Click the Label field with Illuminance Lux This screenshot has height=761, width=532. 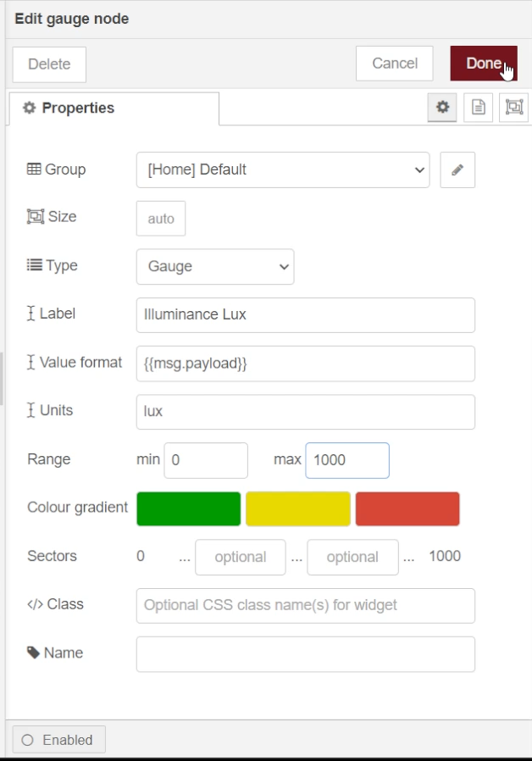(x=305, y=314)
